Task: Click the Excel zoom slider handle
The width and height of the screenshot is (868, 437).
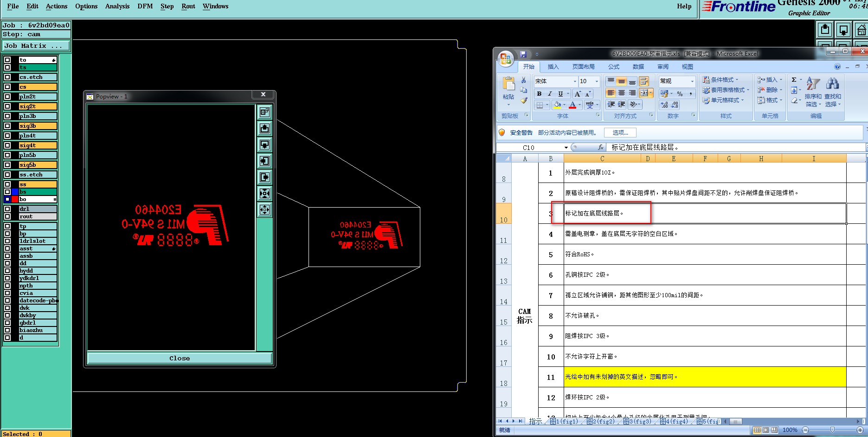Action: pos(832,430)
